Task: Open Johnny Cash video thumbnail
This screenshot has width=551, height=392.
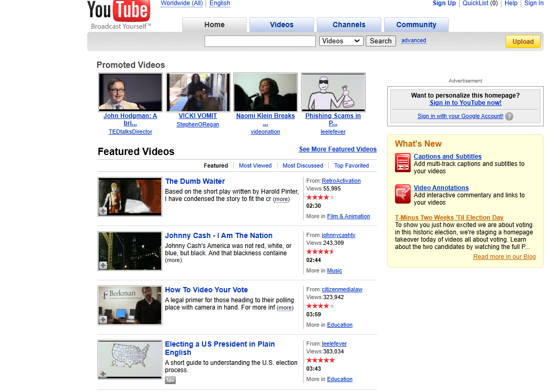Action: tap(130, 251)
